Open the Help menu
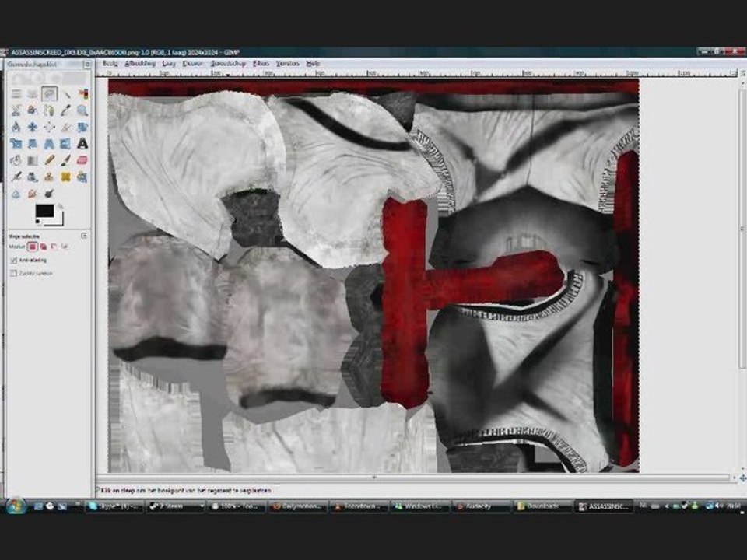 pos(313,63)
